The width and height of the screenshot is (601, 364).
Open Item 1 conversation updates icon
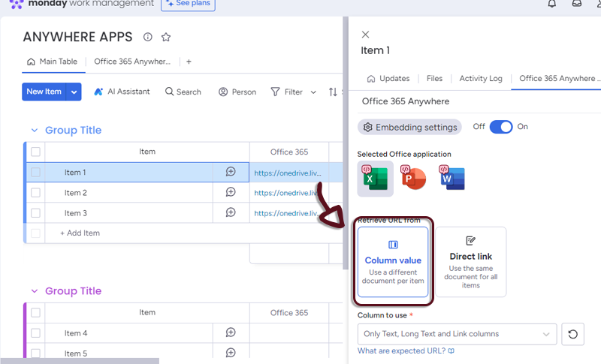(231, 172)
